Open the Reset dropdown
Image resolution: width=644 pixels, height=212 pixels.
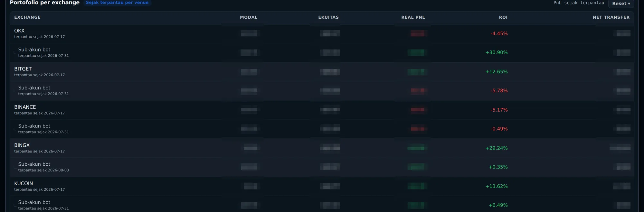tap(621, 4)
